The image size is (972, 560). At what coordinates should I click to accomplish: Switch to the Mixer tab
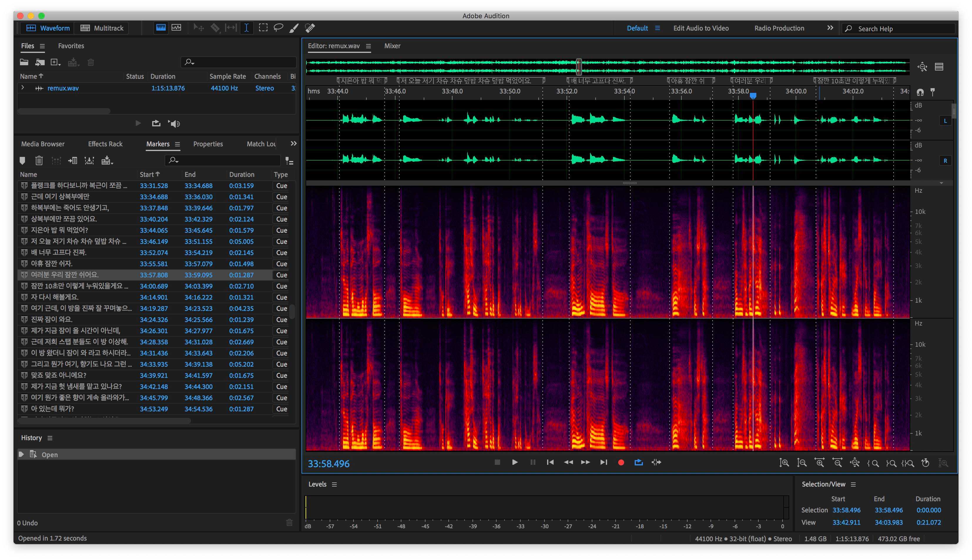pyautogui.click(x=392, y=46)
